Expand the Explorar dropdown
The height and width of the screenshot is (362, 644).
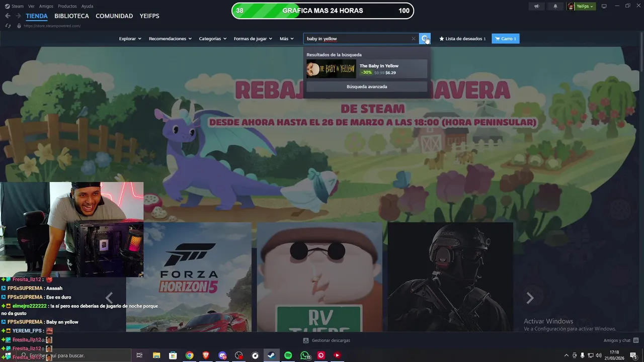130,39
